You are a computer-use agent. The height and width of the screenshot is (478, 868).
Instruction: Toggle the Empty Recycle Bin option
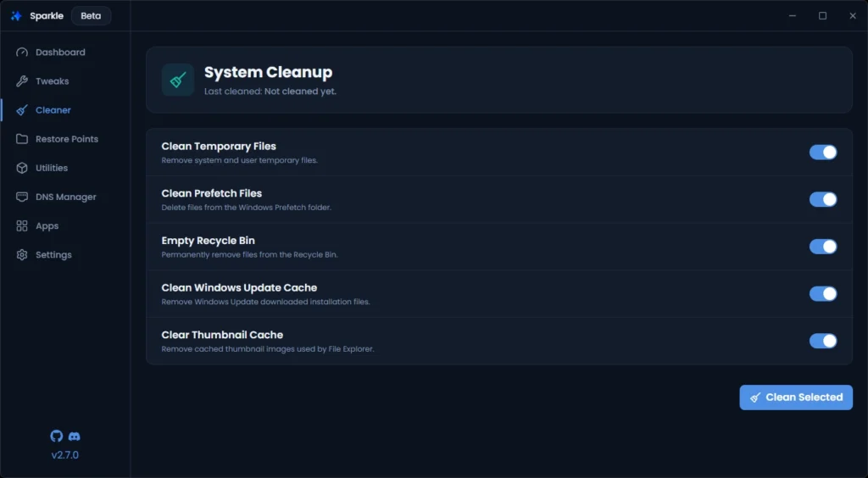pos(822,247)
